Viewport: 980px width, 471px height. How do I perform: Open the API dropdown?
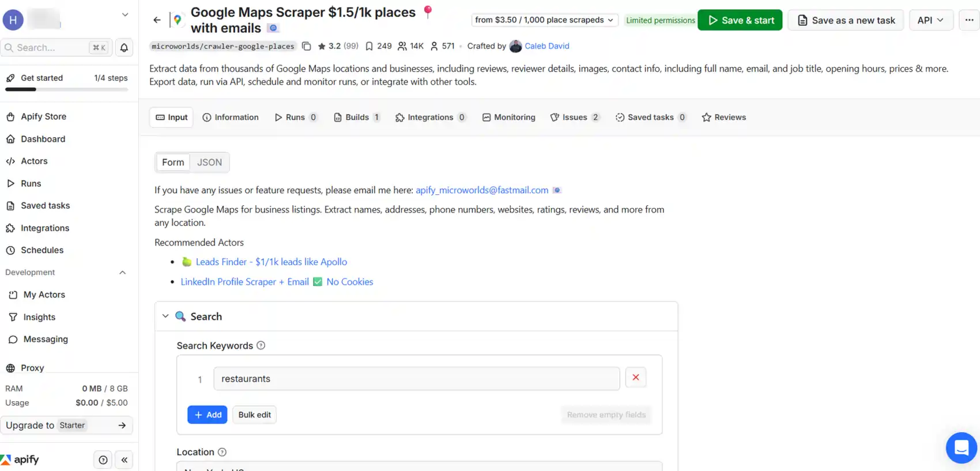pyautogui.click(x=930, y=20)
